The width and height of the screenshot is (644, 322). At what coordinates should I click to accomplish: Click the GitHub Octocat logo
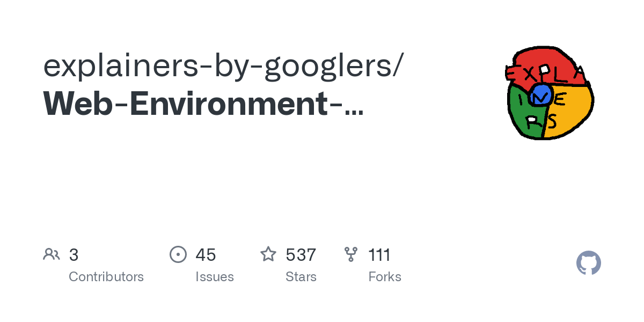pyautogui.click(x=588, y=264)
